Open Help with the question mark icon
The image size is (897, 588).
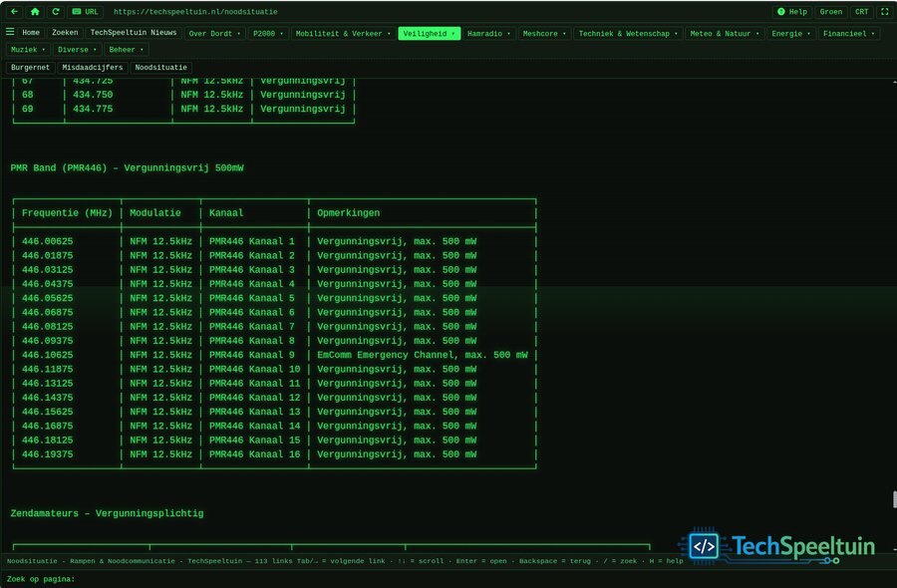tap(791, 11)
